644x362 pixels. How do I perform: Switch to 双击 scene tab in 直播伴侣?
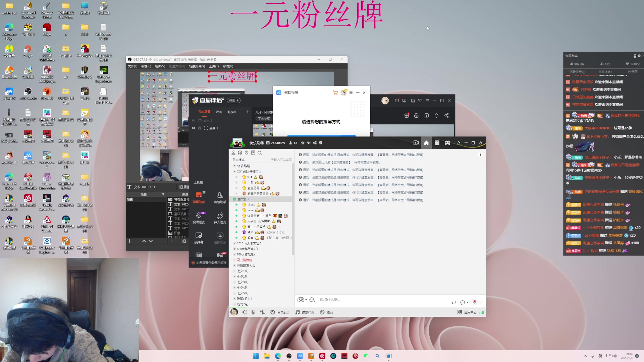pyautogui.click(x=219, y=112)
